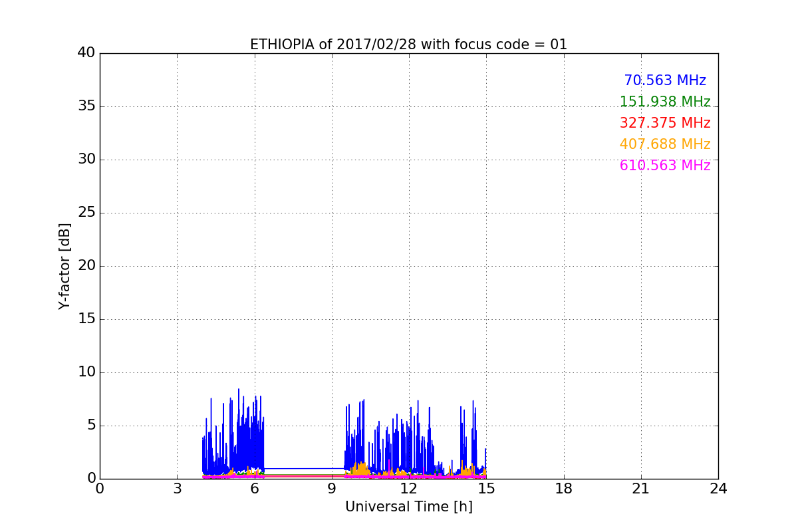Click the y-axis tick value 40
798x532 pixels.
pos(86,53)
